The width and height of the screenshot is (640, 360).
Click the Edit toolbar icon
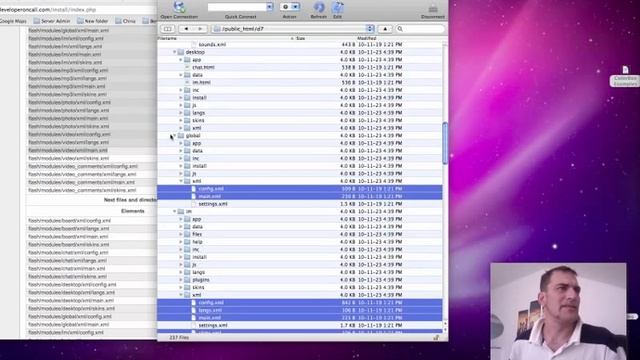(338, 7)
